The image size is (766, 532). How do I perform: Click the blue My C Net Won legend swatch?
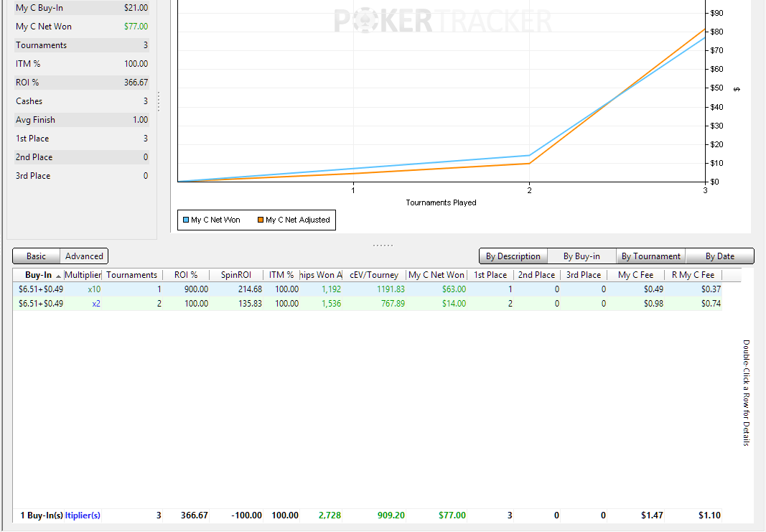click(186, 220)
